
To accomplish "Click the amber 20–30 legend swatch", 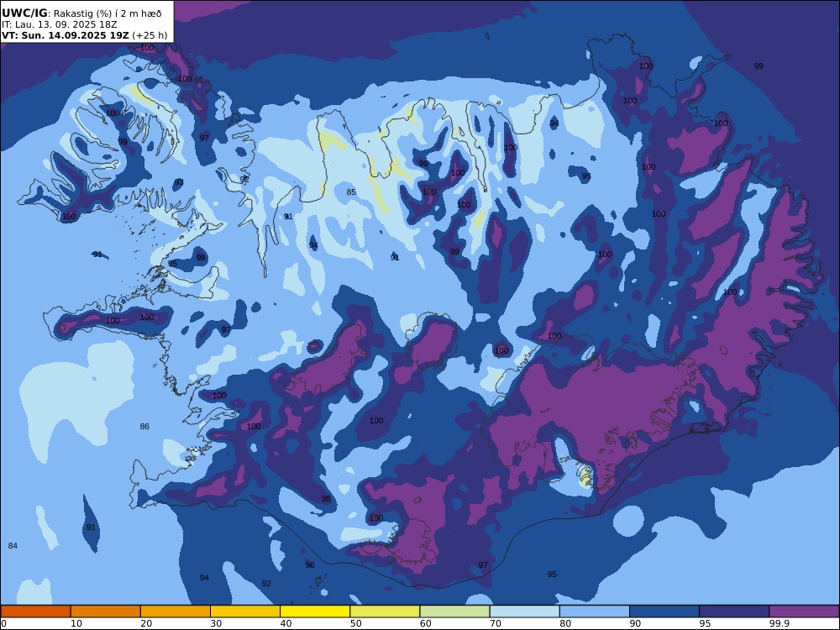I will tap(176, 612).
